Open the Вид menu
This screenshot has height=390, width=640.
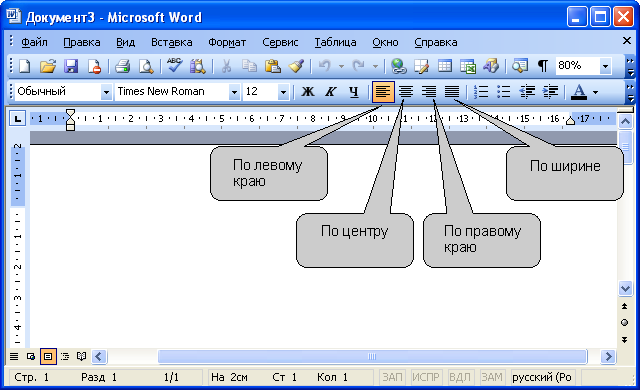coord(125,42)
